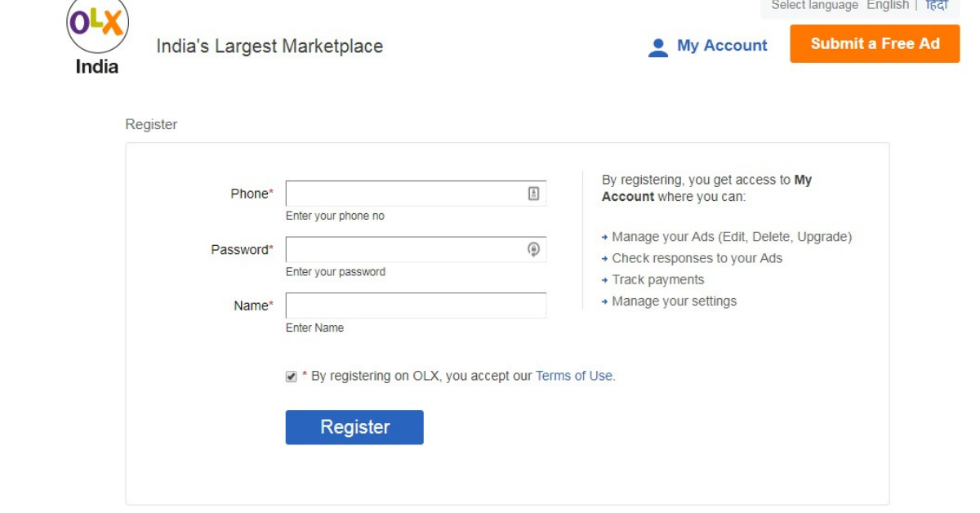Click the My Account person icon
The height and width of the screenshot is (513, 980).
[658, 47]
